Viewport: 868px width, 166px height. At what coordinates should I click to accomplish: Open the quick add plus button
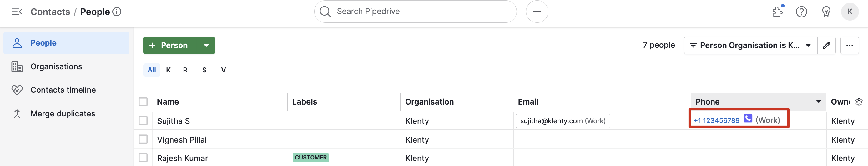(537, 12)
